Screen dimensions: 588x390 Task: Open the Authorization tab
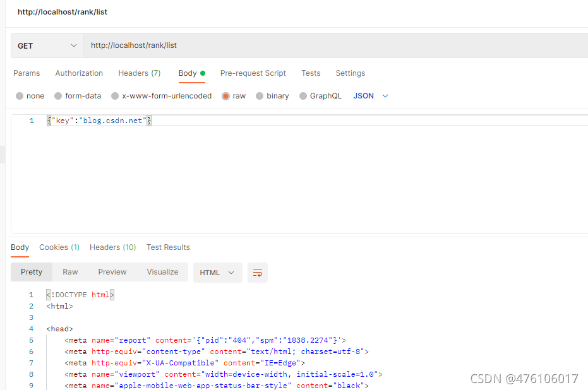point(79,73)
